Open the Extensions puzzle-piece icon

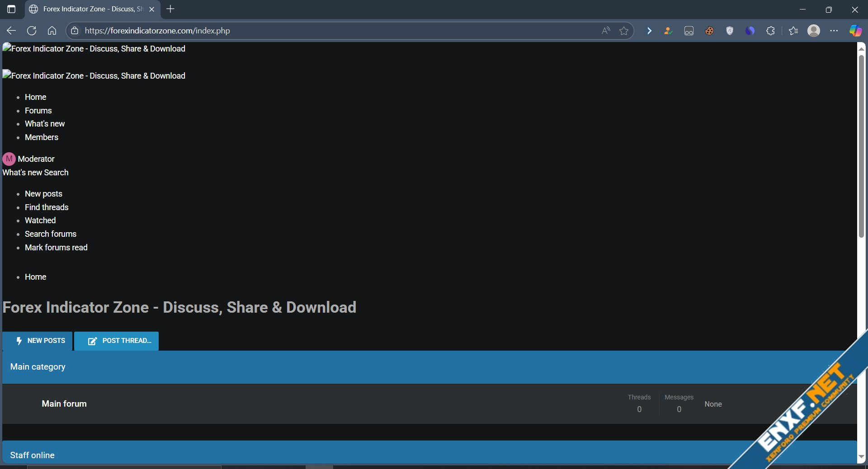pyautogui.click(x=770, y=31)
